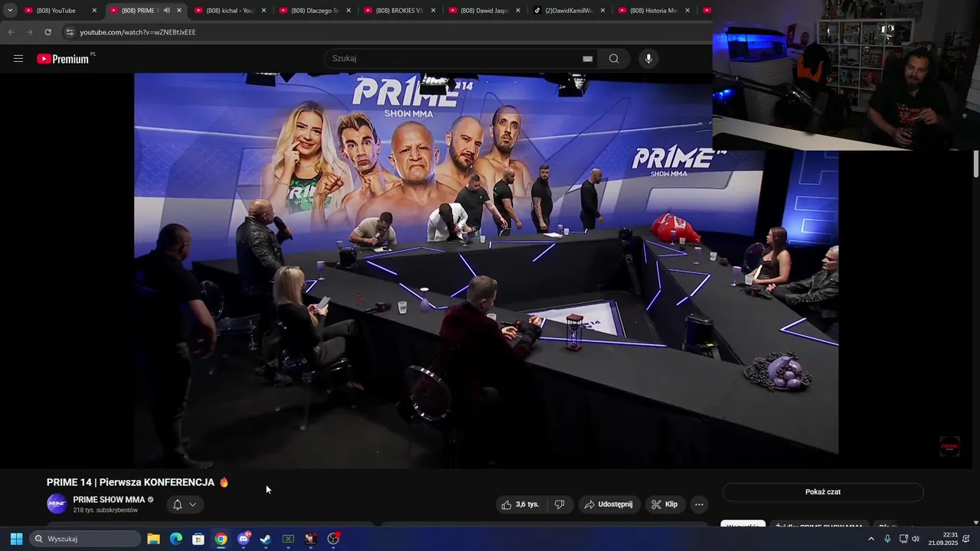This screenshot has height=551, width=980.
Task: Switch to the (808) Dlaczego tab
Action: click(x=312, y=11)
